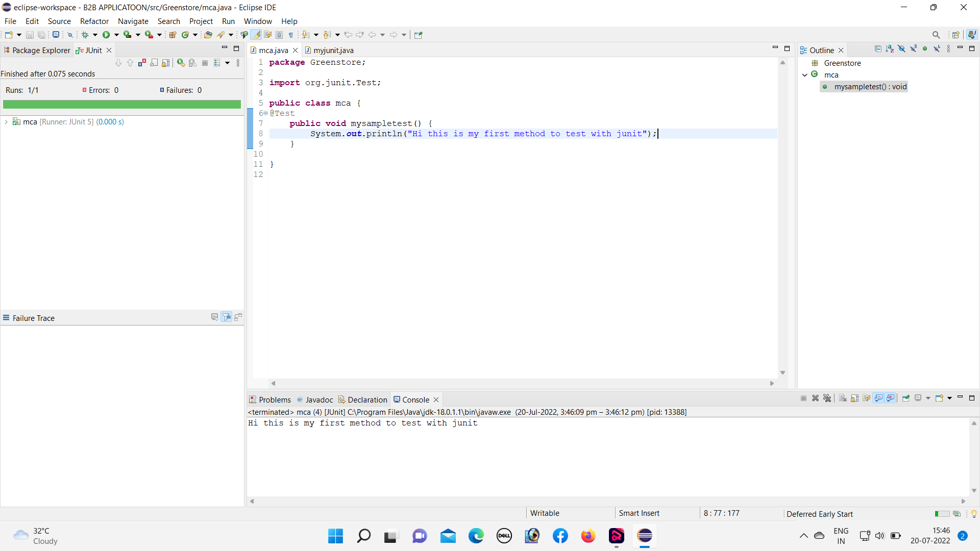Open the Debug configurations dropdown arrow
The width and height of the screenshot is (980, 551).
point(95,35)
